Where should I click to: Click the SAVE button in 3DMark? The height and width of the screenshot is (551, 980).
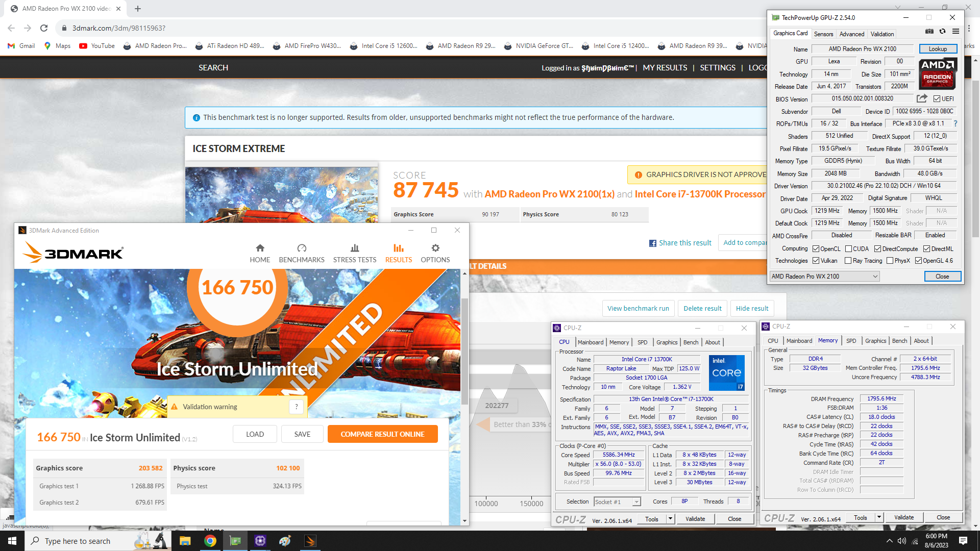pos(302,434)
